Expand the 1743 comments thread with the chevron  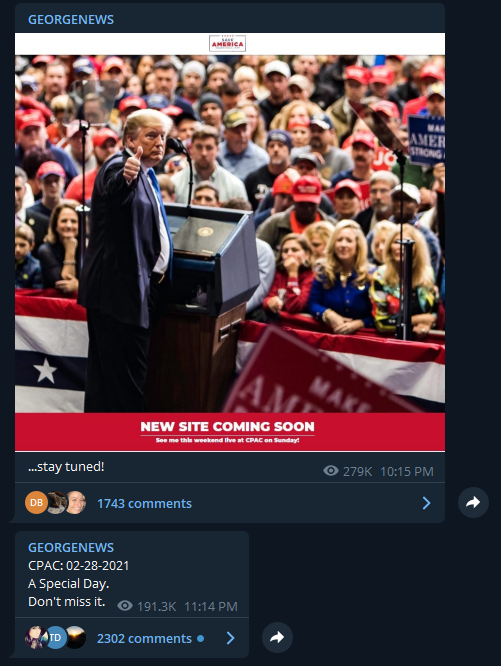(427, 503)
